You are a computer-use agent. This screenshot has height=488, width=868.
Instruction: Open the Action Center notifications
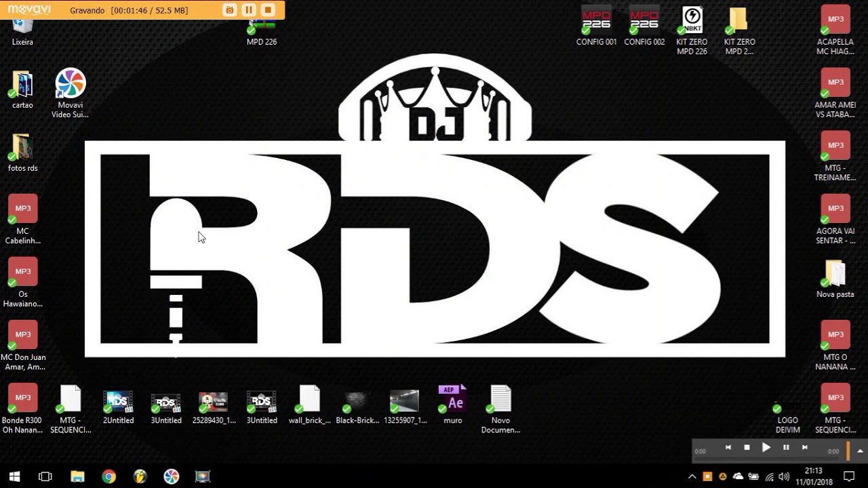848,476
